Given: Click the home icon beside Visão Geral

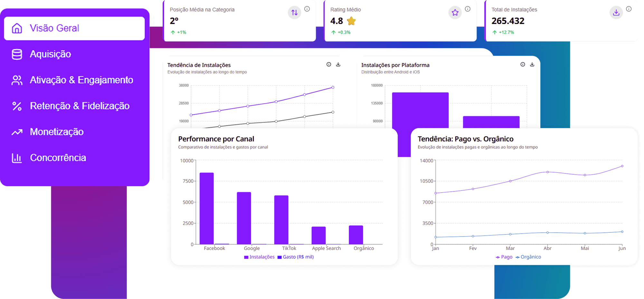Looking at the screenshot, I should tap(17, 28).
